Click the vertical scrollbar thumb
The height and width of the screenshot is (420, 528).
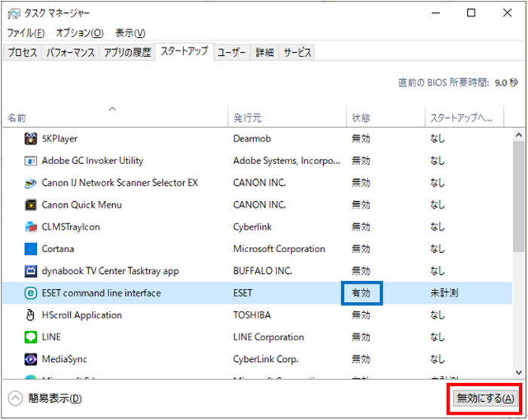tap(519, 196)
